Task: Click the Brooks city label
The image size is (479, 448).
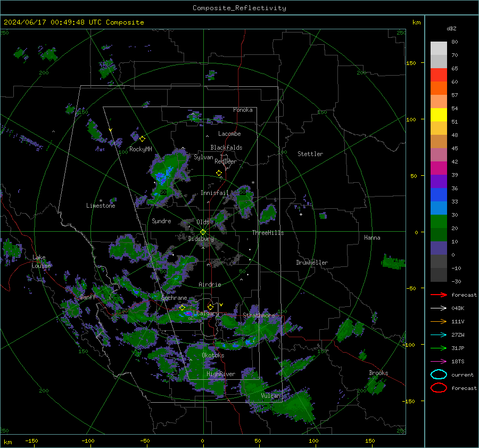Action: pos(378,373)
